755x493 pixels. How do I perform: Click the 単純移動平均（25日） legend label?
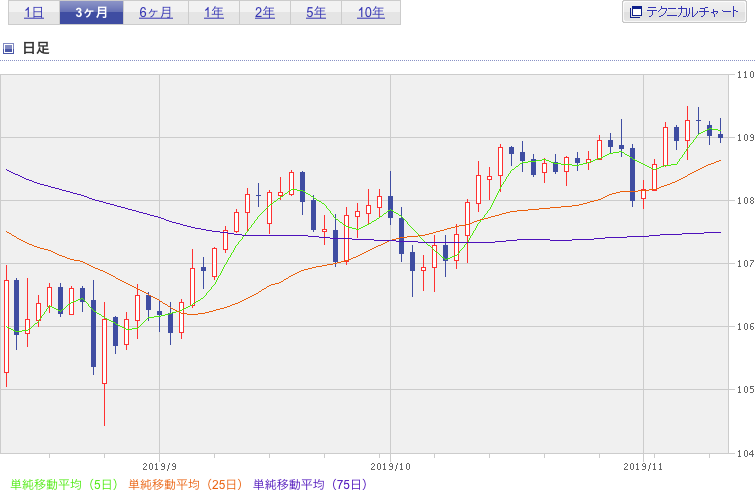(185, 484)
